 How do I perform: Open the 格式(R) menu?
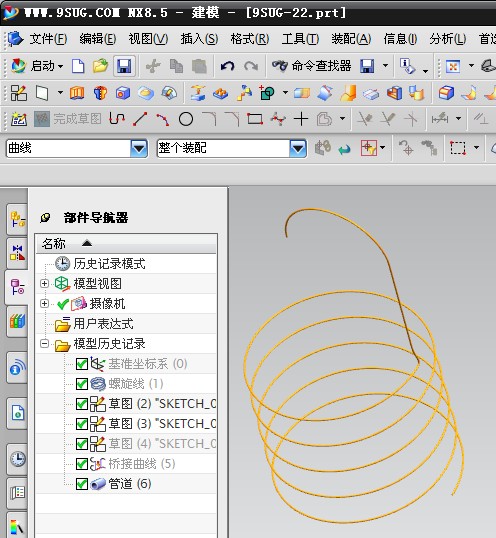click(250, 39)
